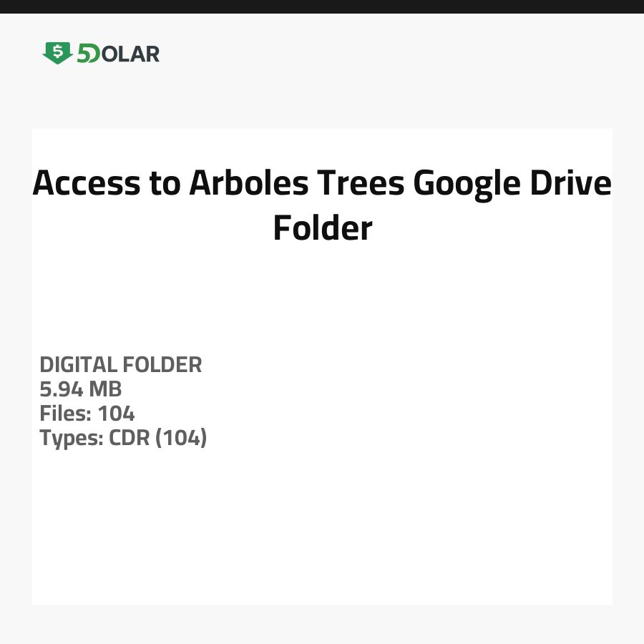Click the green '5D' logo letters

(x=89, y=54)
